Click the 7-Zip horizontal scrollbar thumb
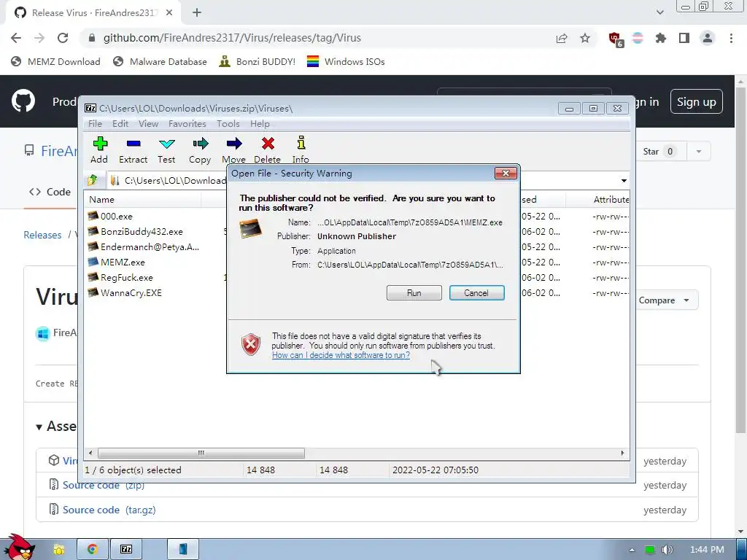The width and height of the screenshot is (747, 560). (201, 453)
